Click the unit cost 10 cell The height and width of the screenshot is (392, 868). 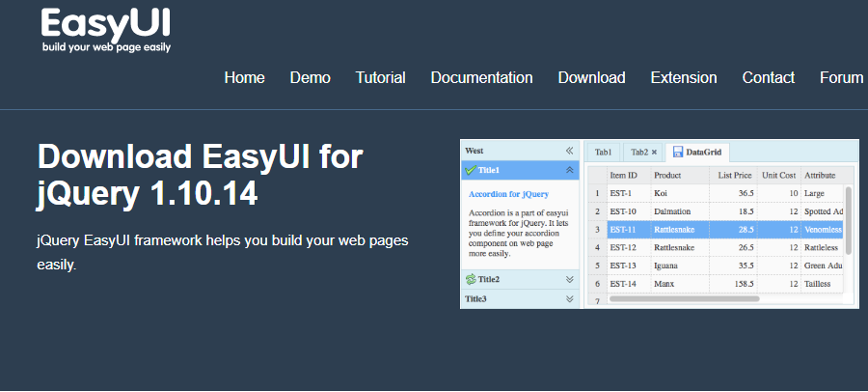[779, 193]
